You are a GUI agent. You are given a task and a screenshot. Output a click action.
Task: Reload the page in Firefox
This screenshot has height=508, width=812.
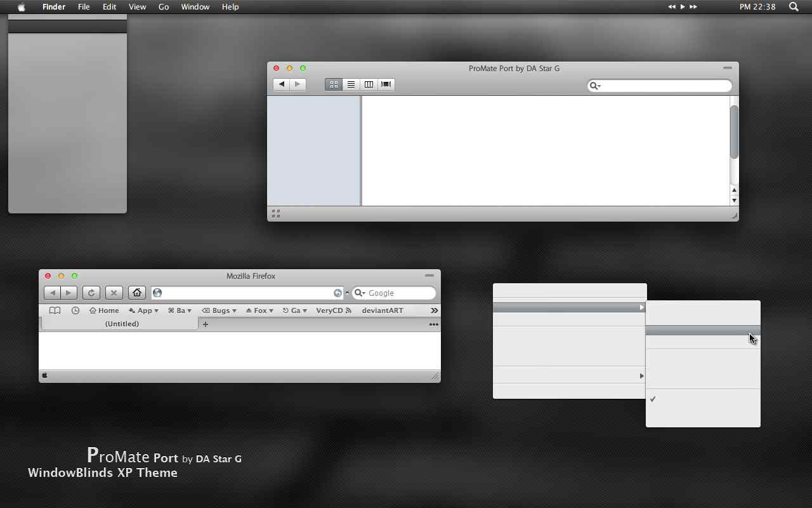[x=91, y=293]
